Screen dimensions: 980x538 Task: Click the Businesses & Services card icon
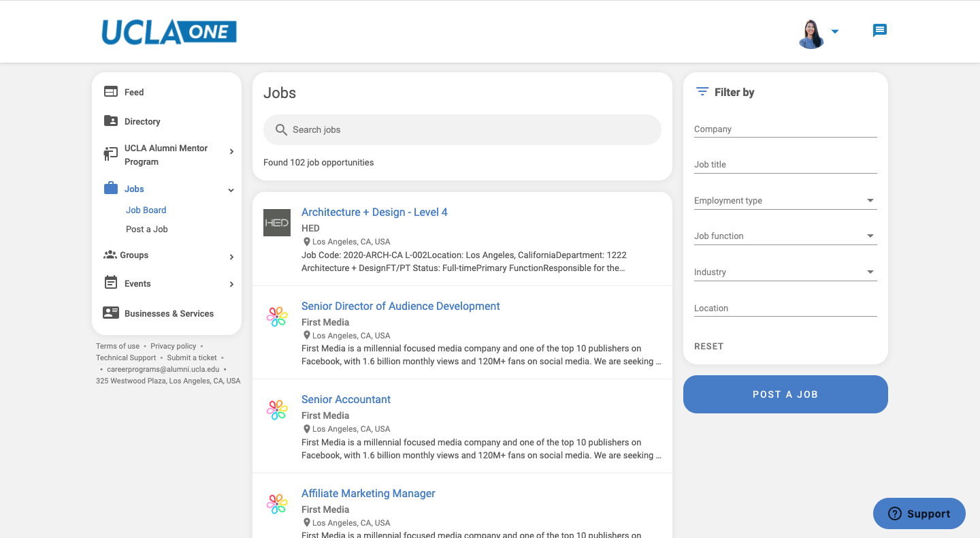pos(110,313)
